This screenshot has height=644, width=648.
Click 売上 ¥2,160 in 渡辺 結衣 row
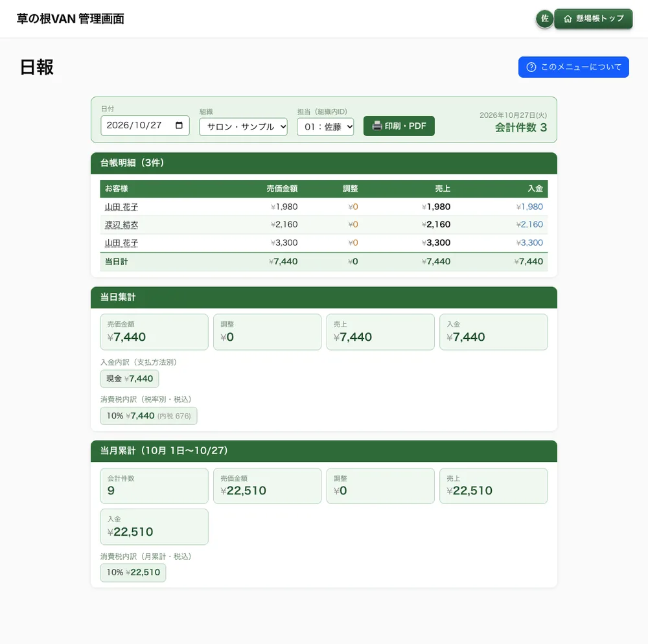436,224
